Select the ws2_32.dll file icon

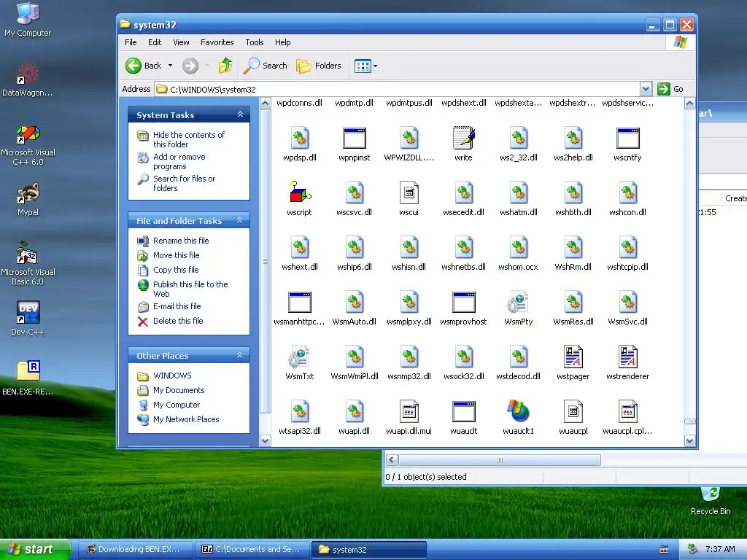click(519, 138)
